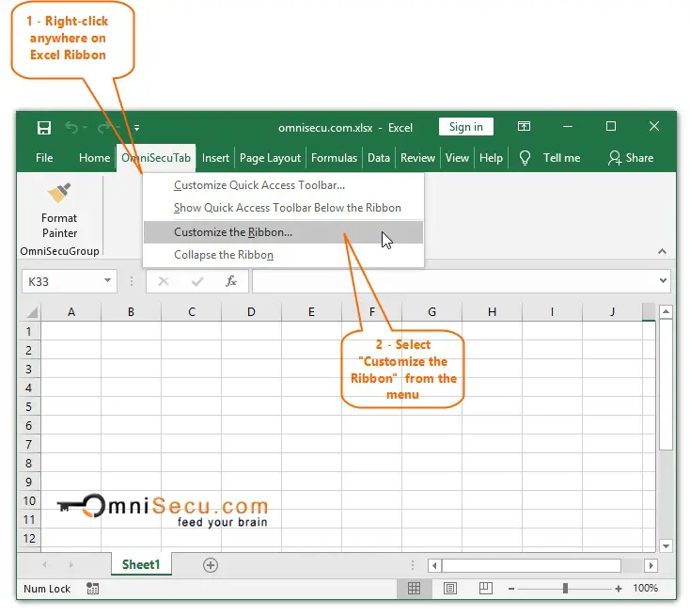690x616 pixels.
Task: Click inside the formula bar input
Action: pyautogui.click(x=453, y=281)
